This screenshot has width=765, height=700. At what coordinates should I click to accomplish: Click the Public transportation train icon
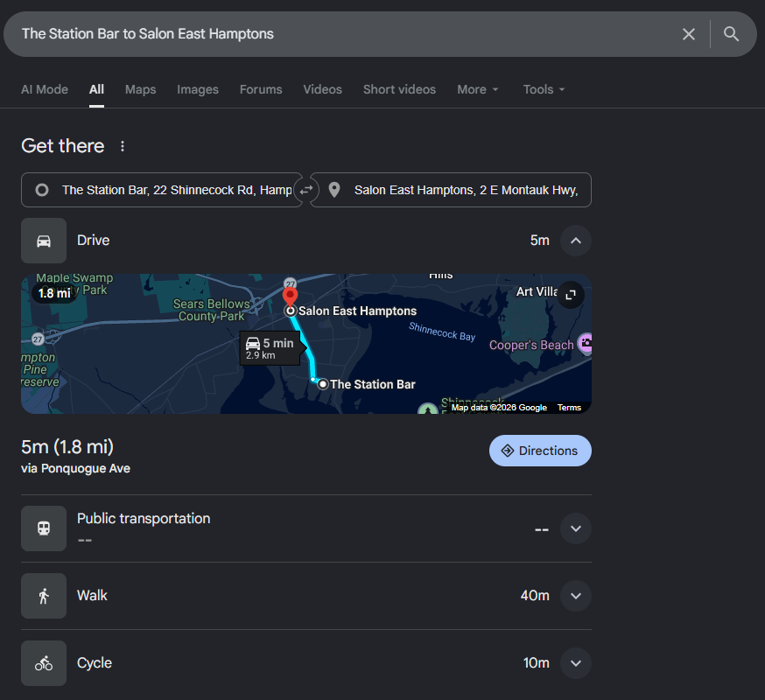click(44, 528)
